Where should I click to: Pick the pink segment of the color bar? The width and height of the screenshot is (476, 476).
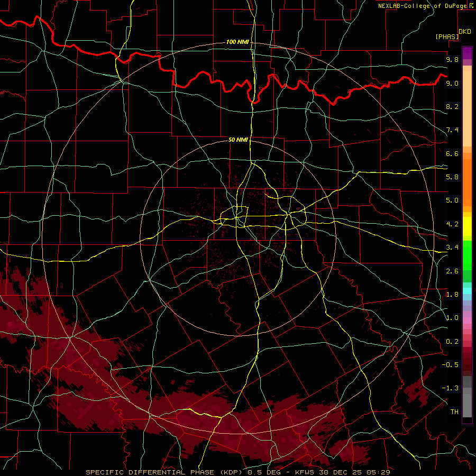[467, 321]
